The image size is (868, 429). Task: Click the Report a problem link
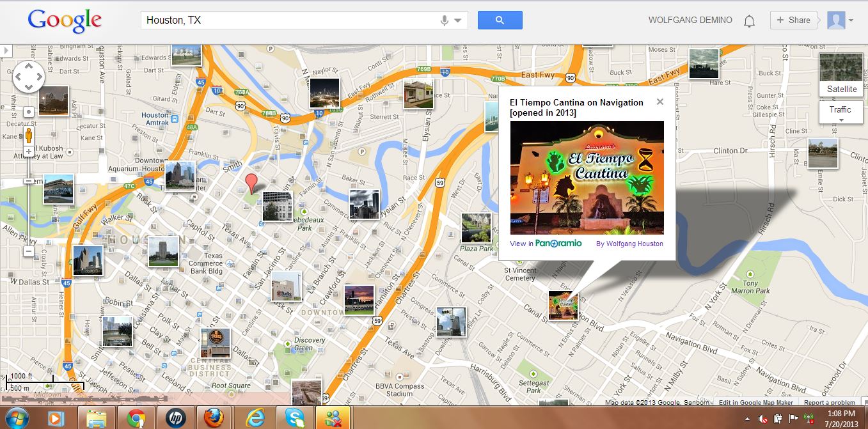[x=830, y=403]
